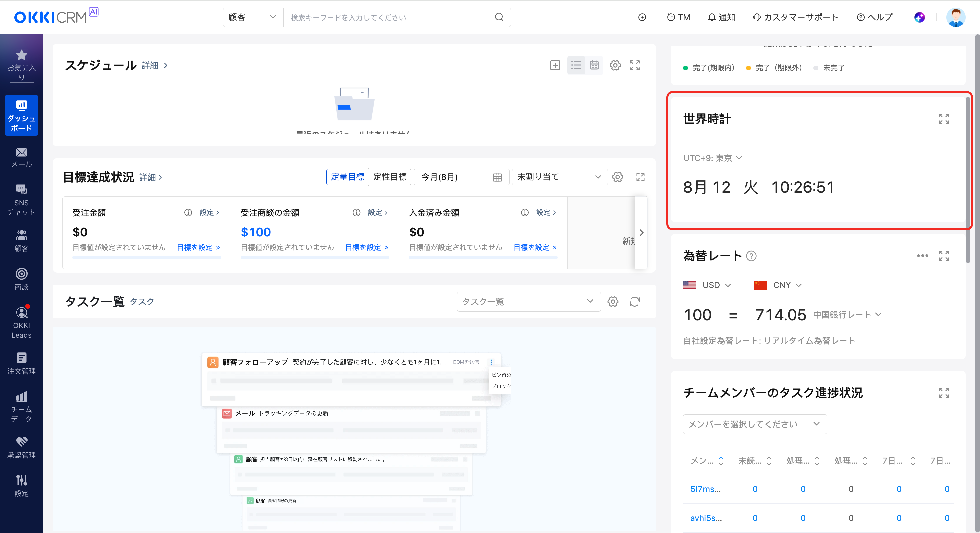980x533 pixels.
Task: Open notifications (通知)
Action: click(721, 17)
